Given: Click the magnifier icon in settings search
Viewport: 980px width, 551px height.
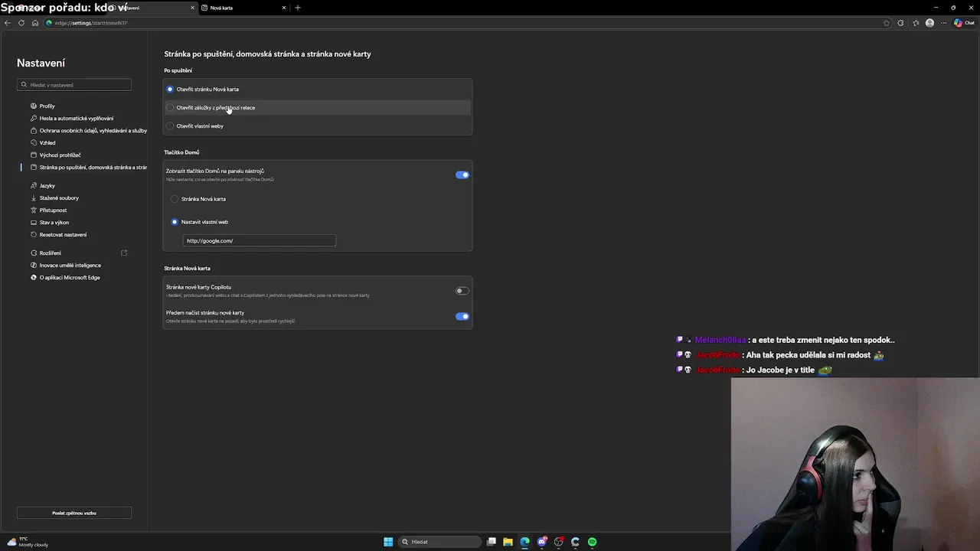Looking at the screenshot, I should [24, 85].
